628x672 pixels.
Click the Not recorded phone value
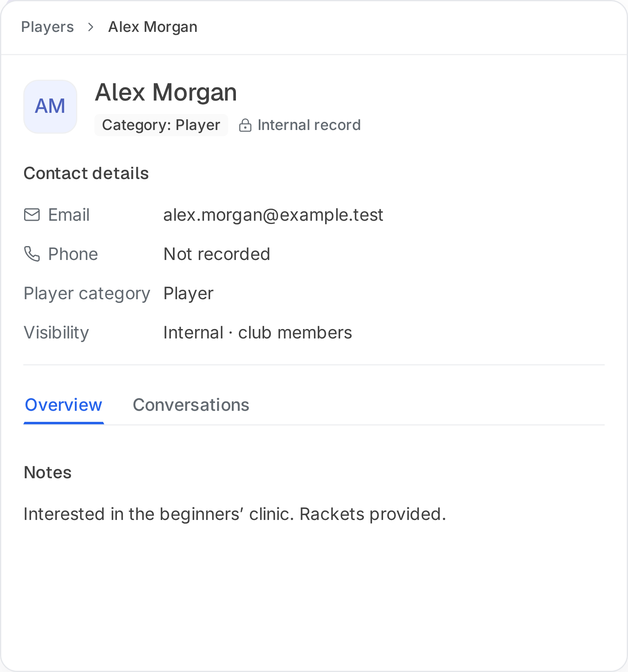coord(217,254)
